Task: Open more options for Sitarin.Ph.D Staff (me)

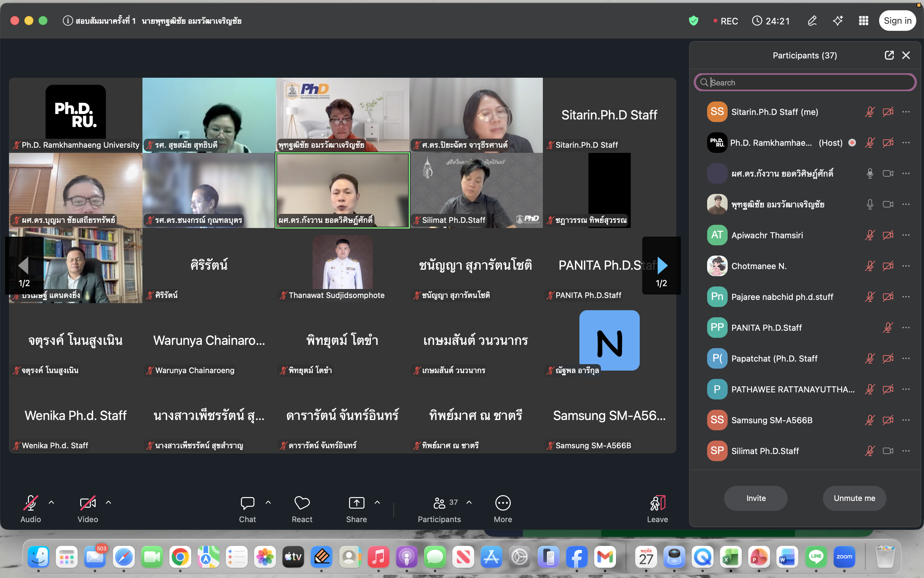Action: point(906,112)
